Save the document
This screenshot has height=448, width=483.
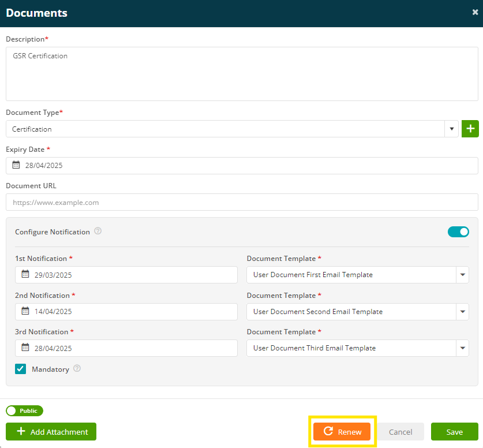point(454,432)
